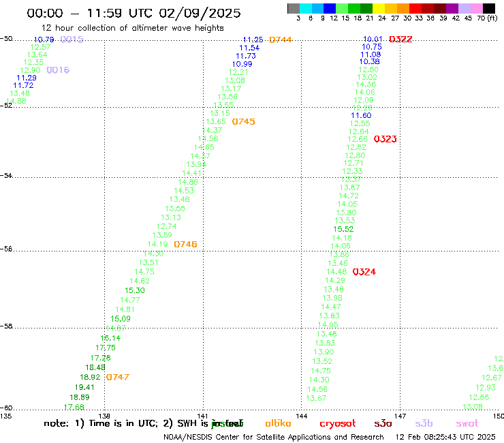Click the altika satellite legend label

coord(278,423)
